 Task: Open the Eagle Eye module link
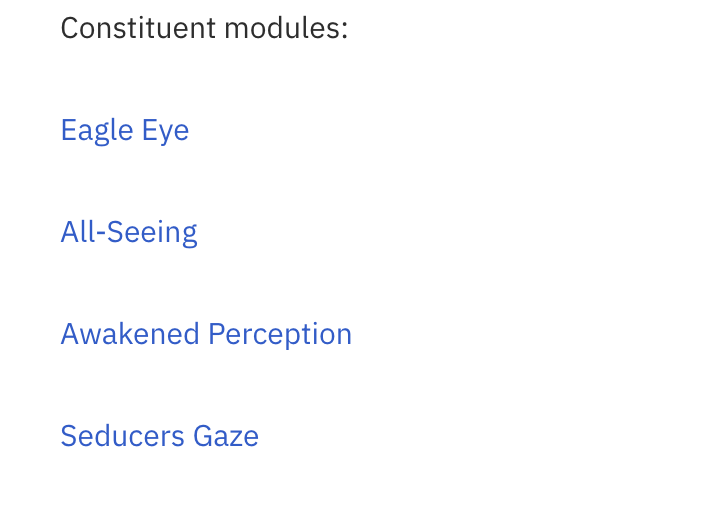125,130
